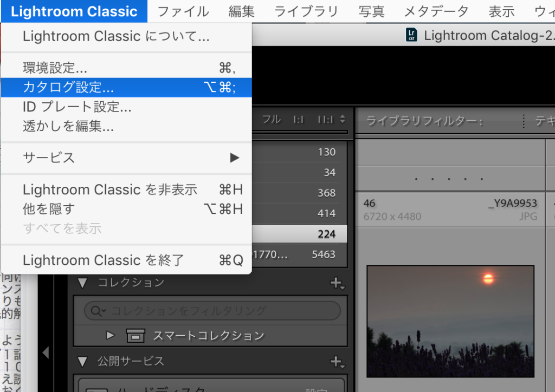Quit via Lightroom Classic を終了

tap(126, 260)
